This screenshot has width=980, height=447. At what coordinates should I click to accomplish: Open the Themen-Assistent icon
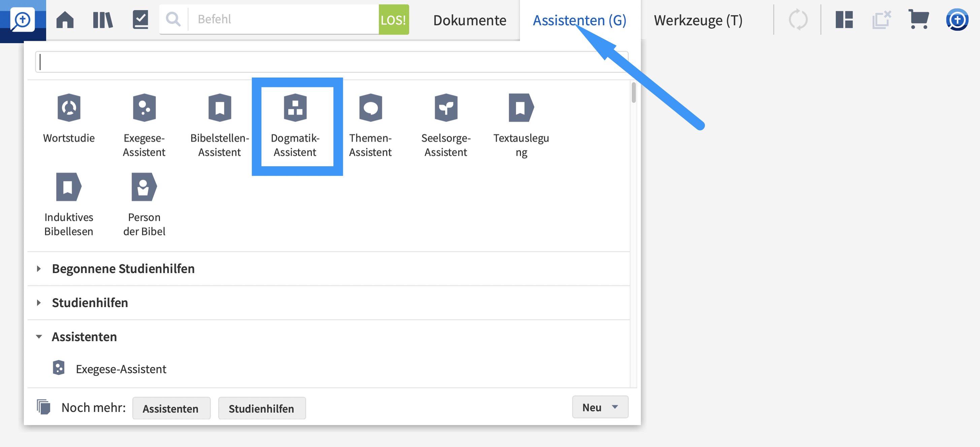click(370, 108)
